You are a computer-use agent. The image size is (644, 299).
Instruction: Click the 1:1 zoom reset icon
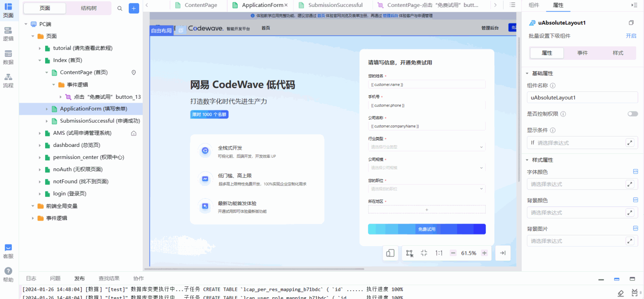point(438,253)
